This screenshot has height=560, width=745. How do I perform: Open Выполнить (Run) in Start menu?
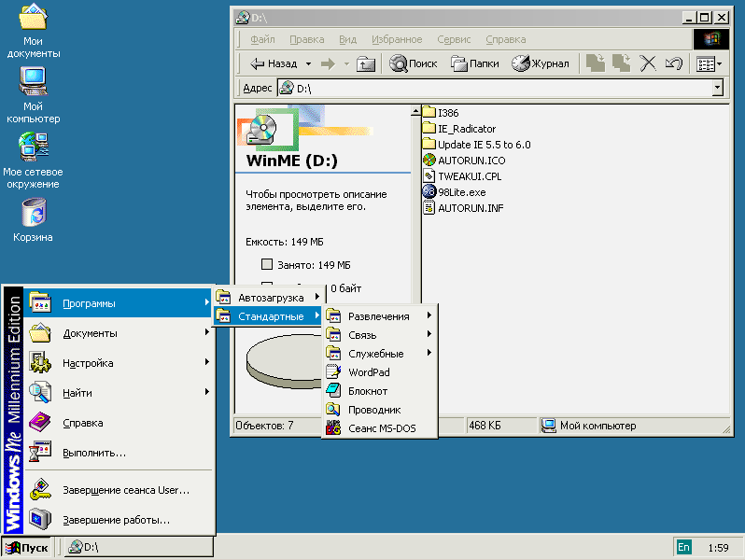point(119,453)
